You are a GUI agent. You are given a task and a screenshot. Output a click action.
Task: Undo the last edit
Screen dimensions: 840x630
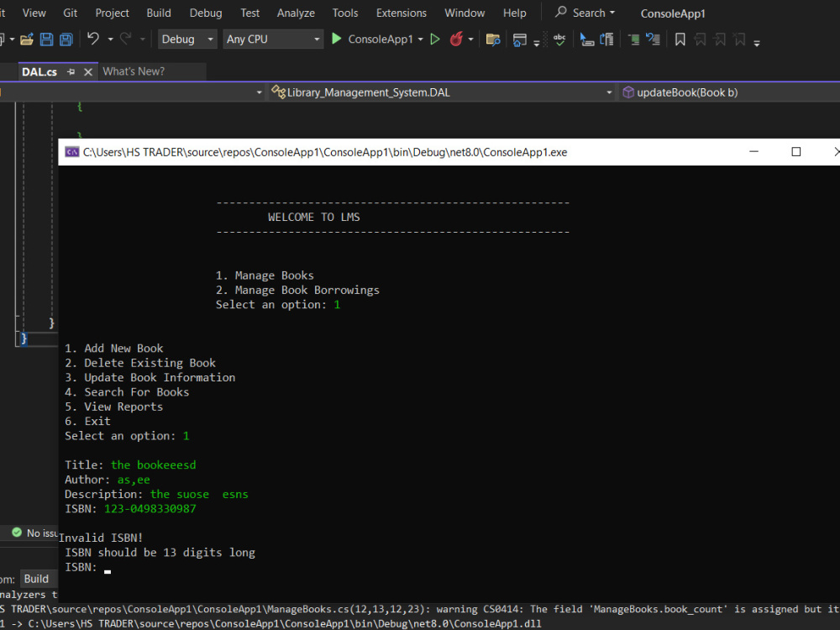click(x=92, y=39)
